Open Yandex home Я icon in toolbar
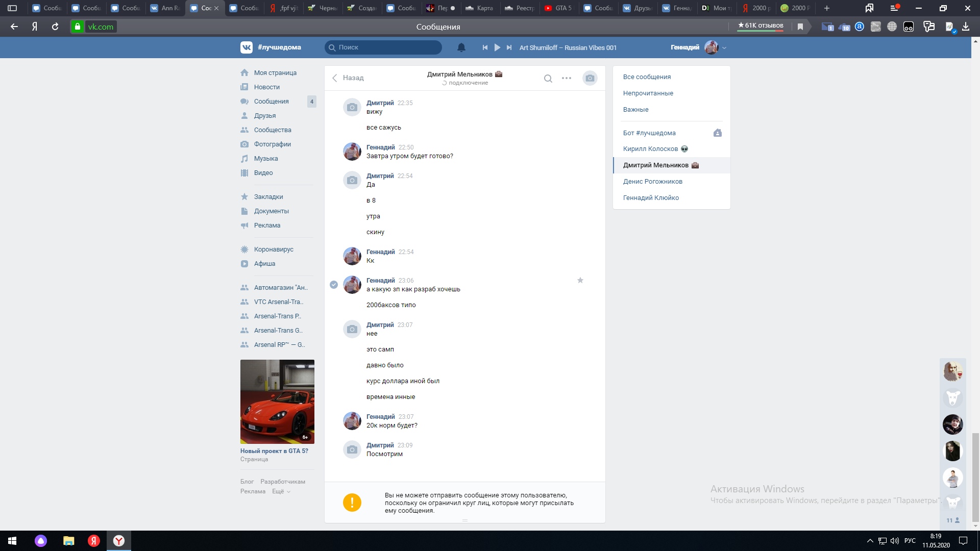Screen dimensions: 980x551 pyautogui.click(x=35, y=27)
